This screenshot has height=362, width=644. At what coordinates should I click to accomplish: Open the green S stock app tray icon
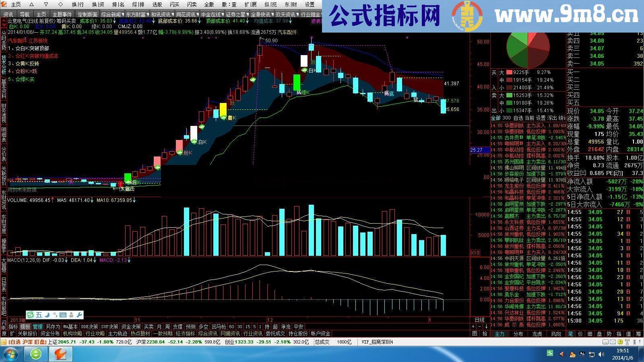pyautogui.click(x=550, y=354)
